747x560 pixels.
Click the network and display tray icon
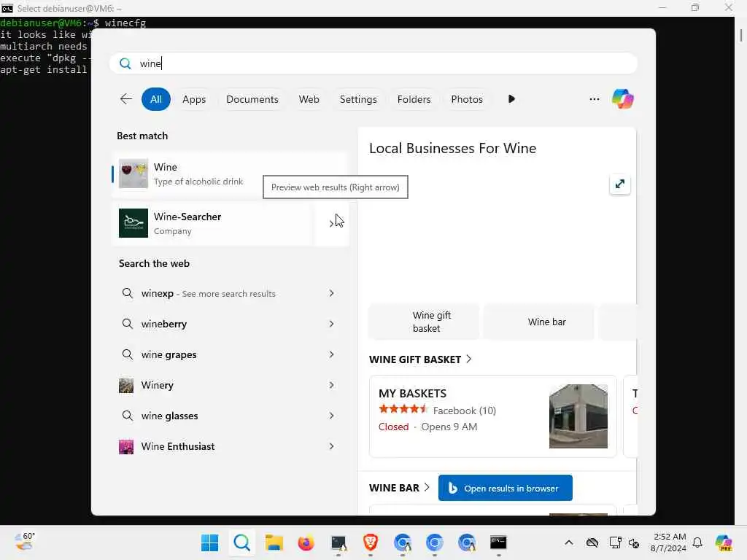tap(615, 542)
